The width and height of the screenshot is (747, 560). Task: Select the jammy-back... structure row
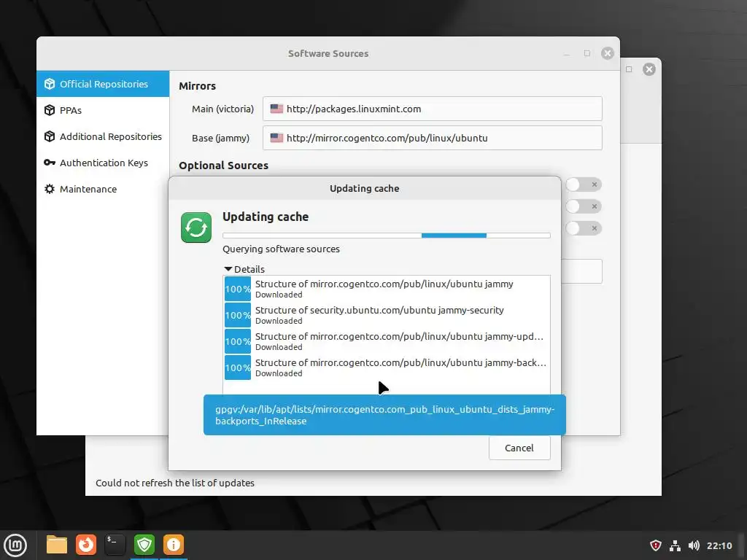tap(387, 367)
